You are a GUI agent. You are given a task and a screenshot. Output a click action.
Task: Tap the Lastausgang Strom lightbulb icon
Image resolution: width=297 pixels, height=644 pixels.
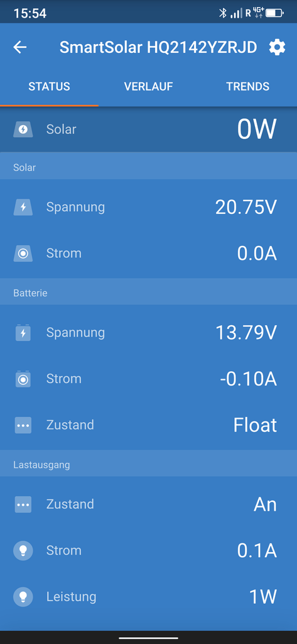click(23, 551)
